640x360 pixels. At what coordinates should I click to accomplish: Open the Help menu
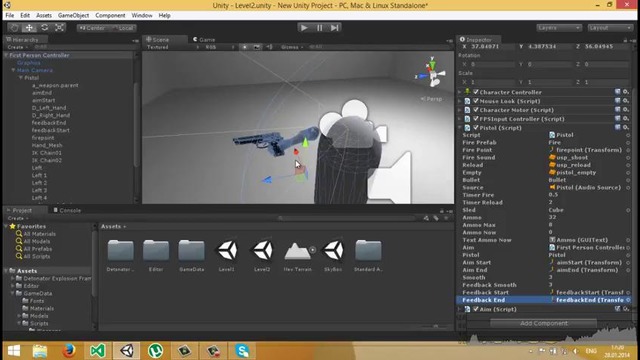164,16
